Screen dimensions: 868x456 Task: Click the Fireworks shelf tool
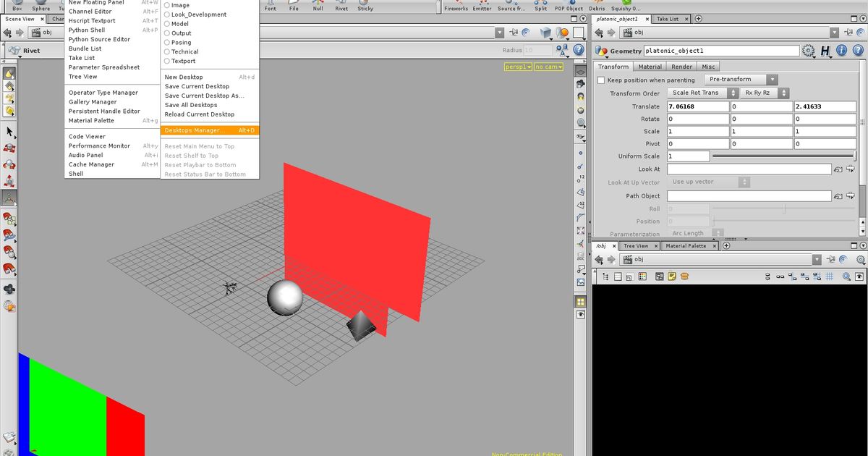[x=456, y=5]
